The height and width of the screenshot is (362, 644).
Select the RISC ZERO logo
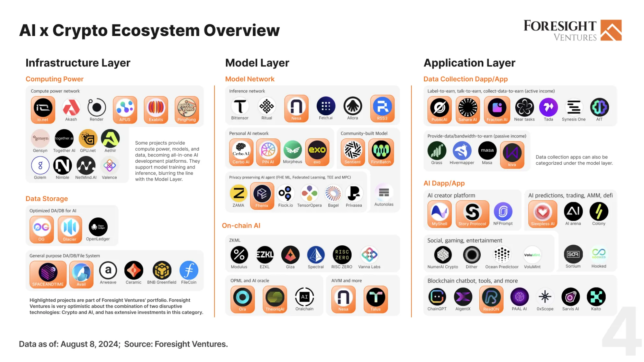342,255
